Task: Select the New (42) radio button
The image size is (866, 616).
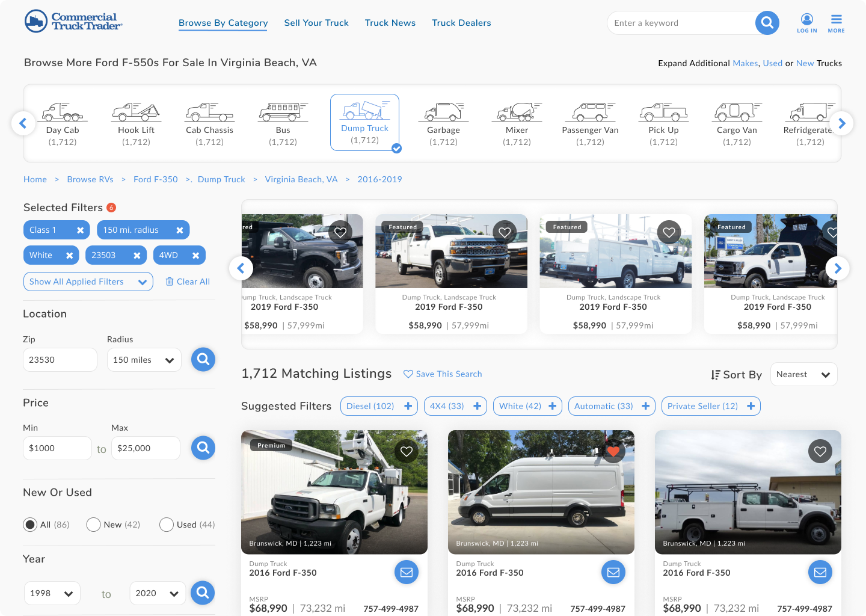Action: [x=93, y=525]
